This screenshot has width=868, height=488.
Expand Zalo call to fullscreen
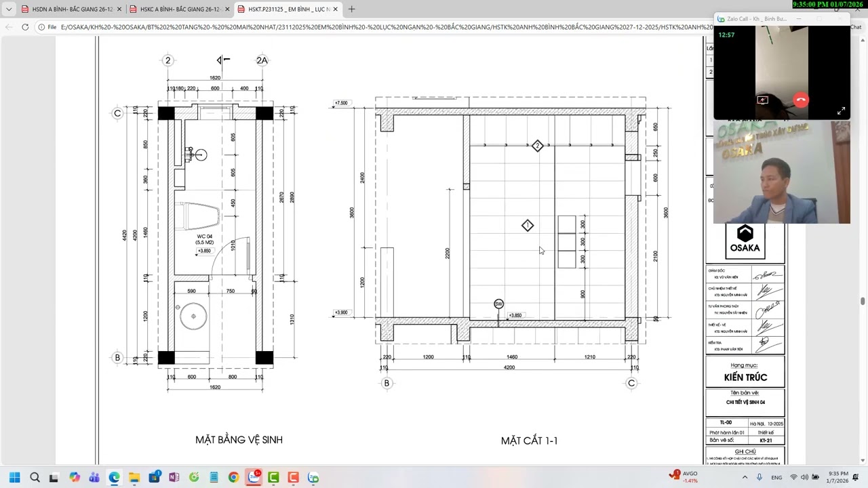tap(841, 110)
